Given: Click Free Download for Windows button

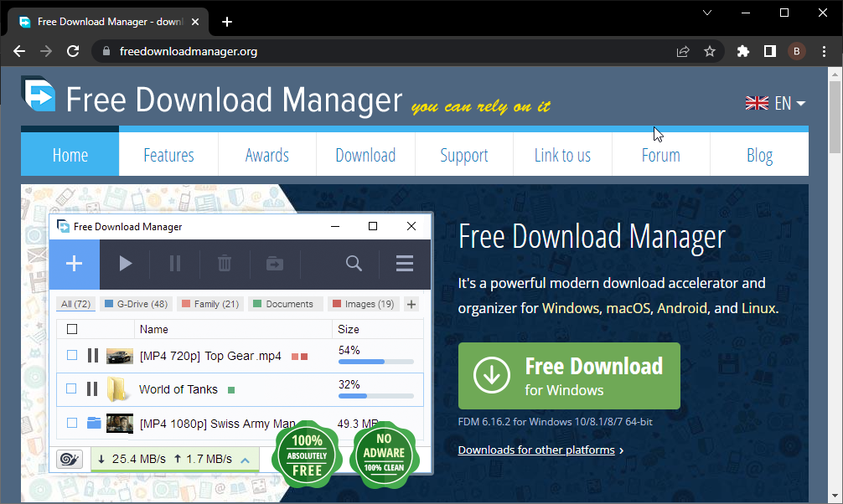Looking at the screenshot, I should [569, 376].
